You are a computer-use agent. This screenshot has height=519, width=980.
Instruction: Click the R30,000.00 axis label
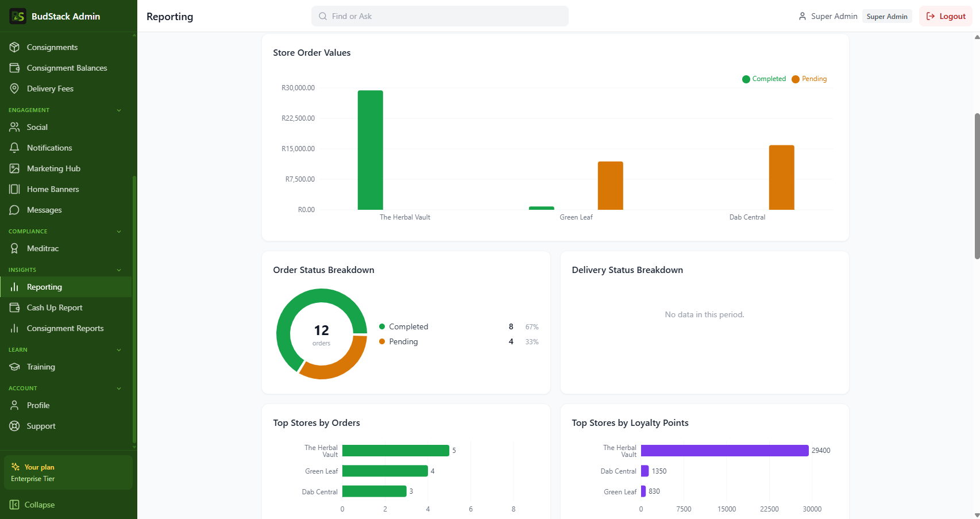point(298,88)
